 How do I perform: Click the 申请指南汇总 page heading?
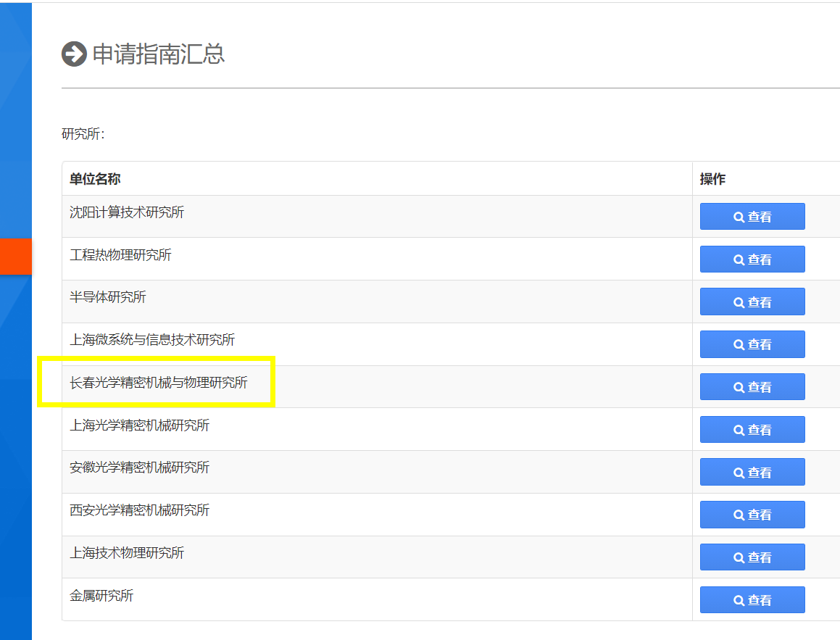coord(159,54)
